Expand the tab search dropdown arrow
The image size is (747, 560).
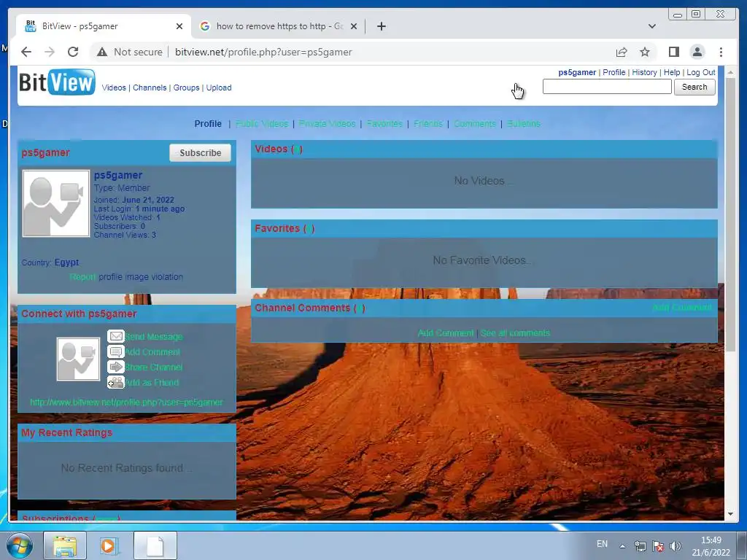pos(652,26)
